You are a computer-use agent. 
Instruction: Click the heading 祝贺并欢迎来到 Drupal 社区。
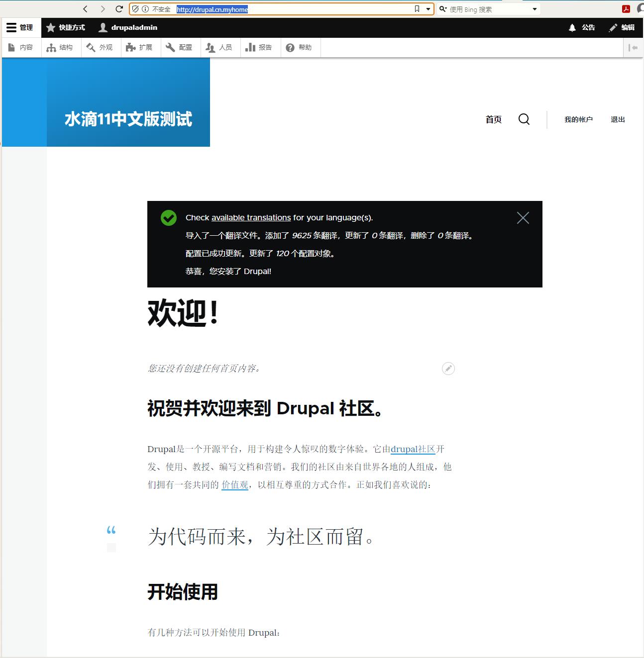point(265,408)
